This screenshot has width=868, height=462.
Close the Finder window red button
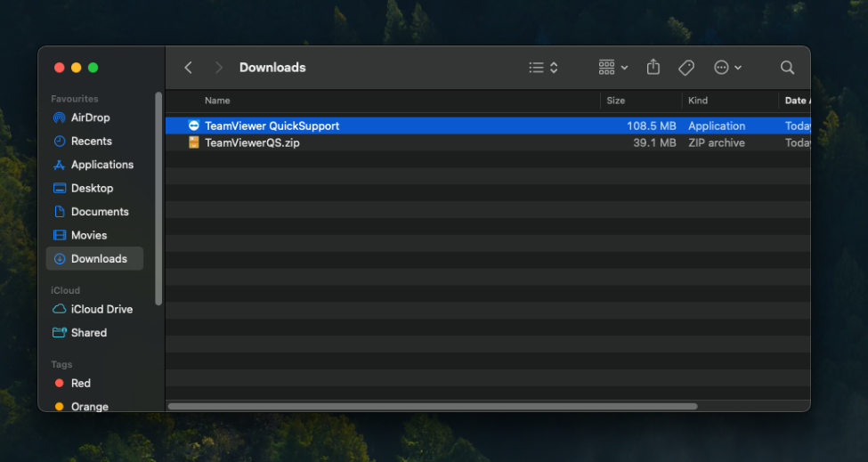60,68
